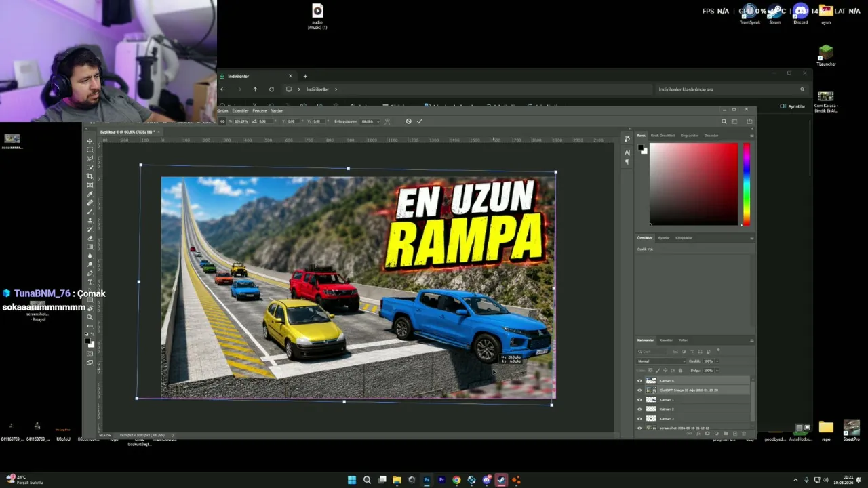Create a new layer
The height and width of the screenshot is (488, 868).
(x=734, y=434)
